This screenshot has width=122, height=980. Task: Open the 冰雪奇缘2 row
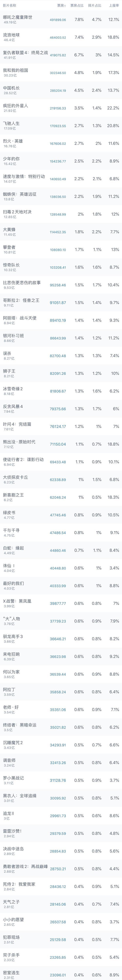[x=61, y=391]
